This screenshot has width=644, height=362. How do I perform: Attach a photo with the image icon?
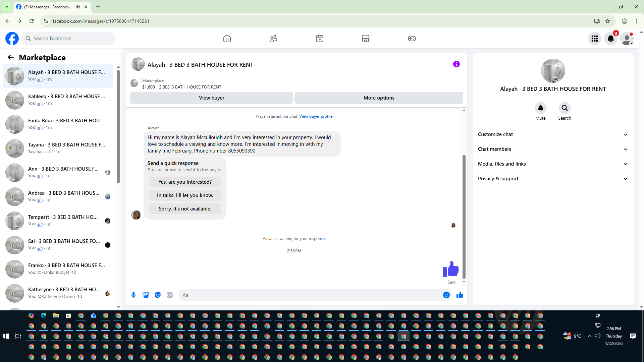point(146,295)
